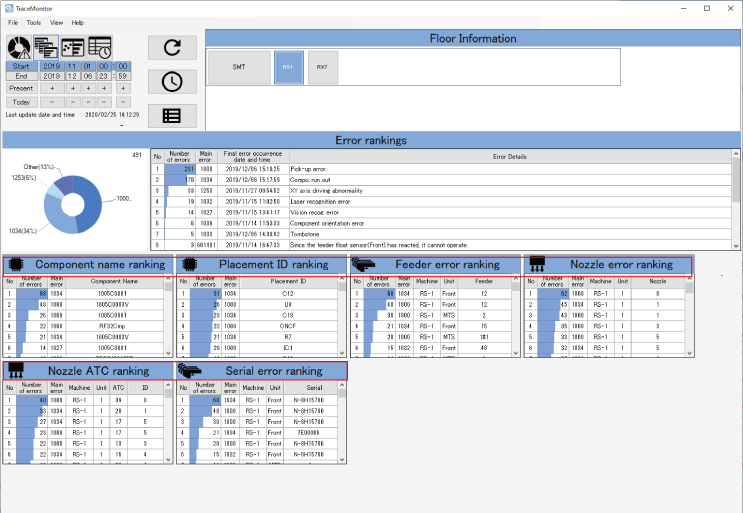Decrease the minute with its minus button
This screenshot has width=743, height=513.
pos(123,102)
